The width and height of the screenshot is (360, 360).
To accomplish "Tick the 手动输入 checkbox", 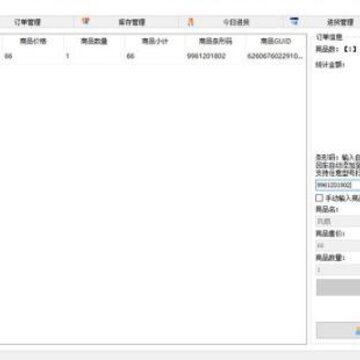I will pyautogui.click(x=319, y=198).
